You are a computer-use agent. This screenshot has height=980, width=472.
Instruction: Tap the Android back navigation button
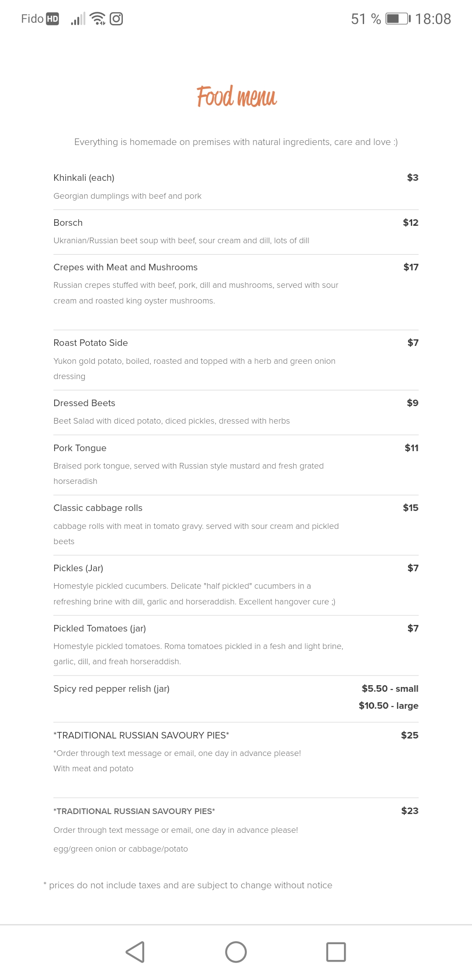(x=135, y=952)
